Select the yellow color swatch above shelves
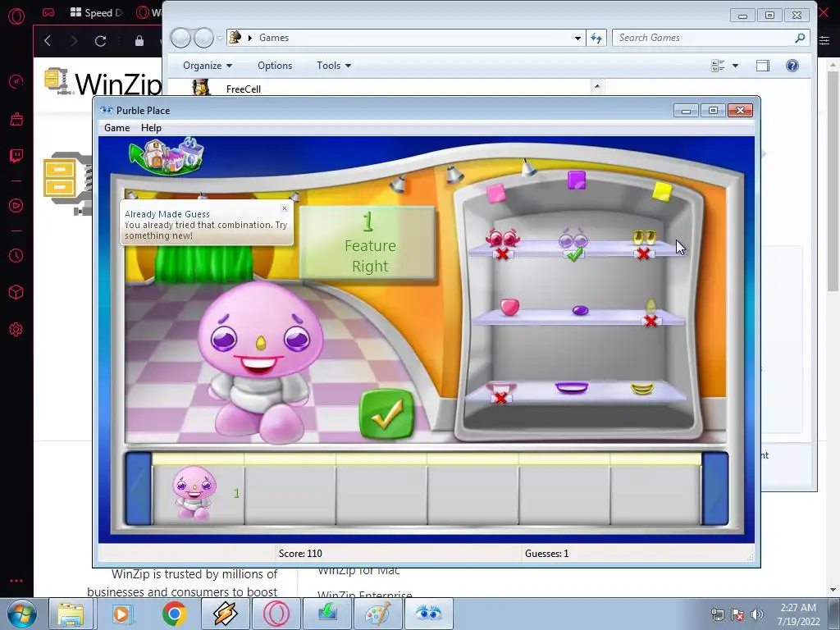Image resolution: width=840 pixels, height=630 pixels. [662, 191]
